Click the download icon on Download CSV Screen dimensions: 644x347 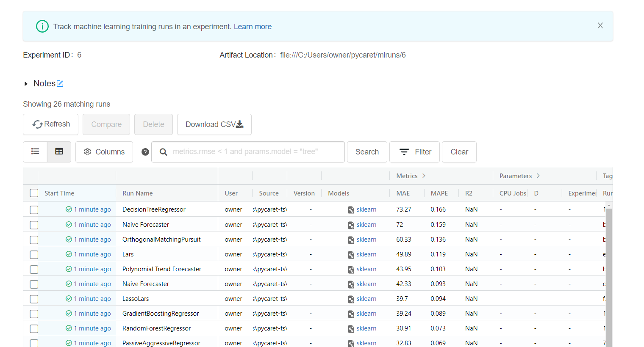pyautogui.click(x=239, y=124)
